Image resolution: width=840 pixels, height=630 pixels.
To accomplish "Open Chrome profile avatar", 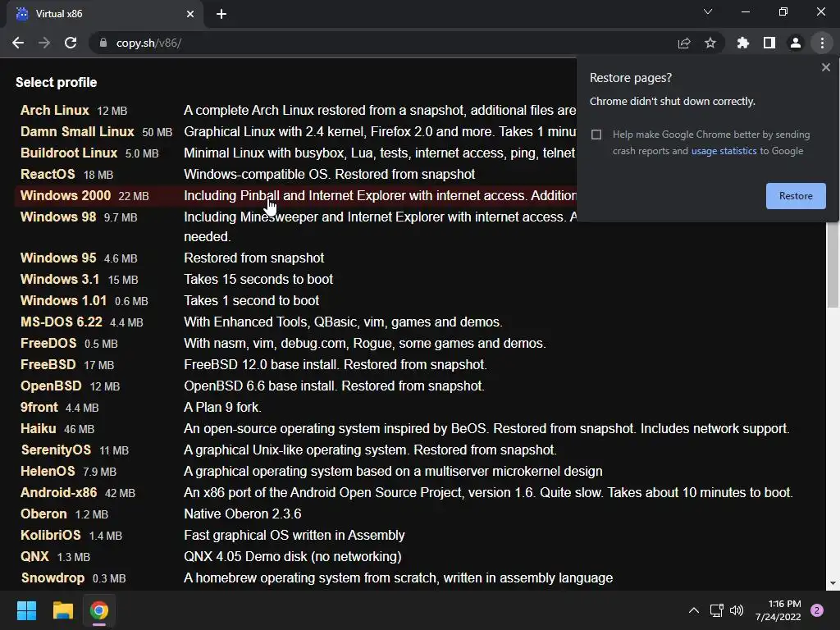I will tap(796, 43).
